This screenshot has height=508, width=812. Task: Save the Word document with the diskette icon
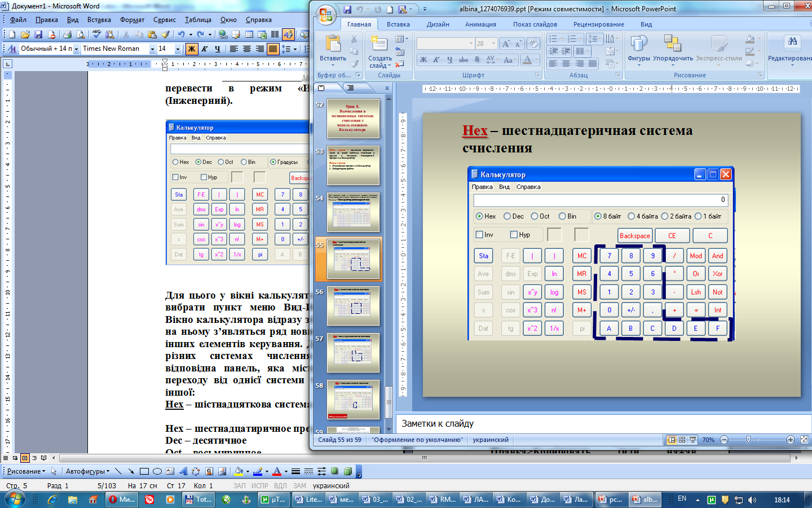tap(38, 34)
